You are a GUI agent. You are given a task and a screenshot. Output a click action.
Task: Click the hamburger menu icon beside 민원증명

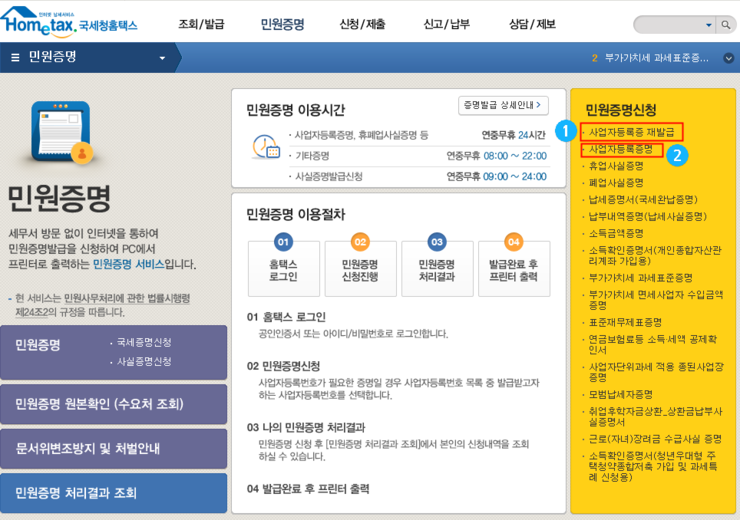click(15, 58)
